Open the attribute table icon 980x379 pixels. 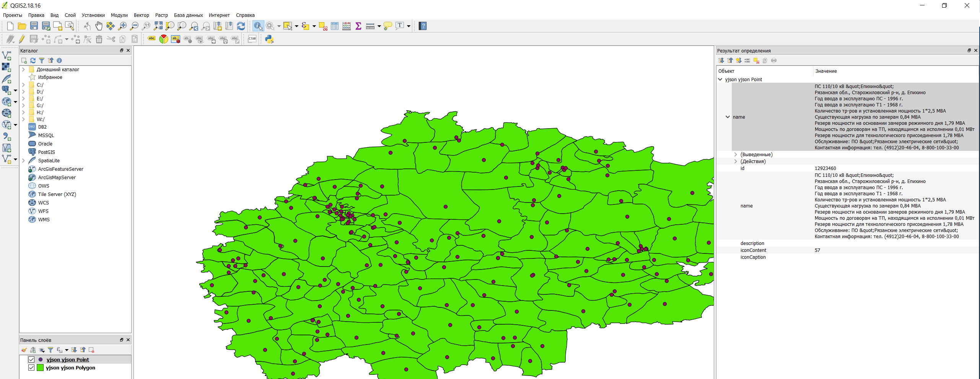click(334, 26)
